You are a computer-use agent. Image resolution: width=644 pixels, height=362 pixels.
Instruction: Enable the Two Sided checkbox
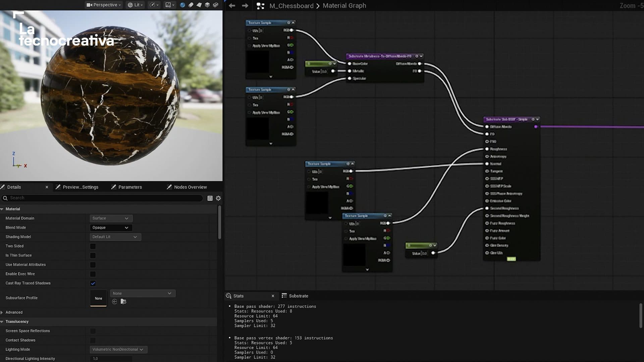(x=93, y=246)
